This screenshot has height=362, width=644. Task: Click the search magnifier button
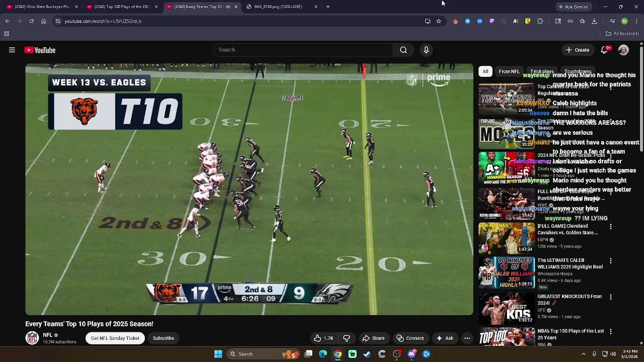click(x=404, y=50)
